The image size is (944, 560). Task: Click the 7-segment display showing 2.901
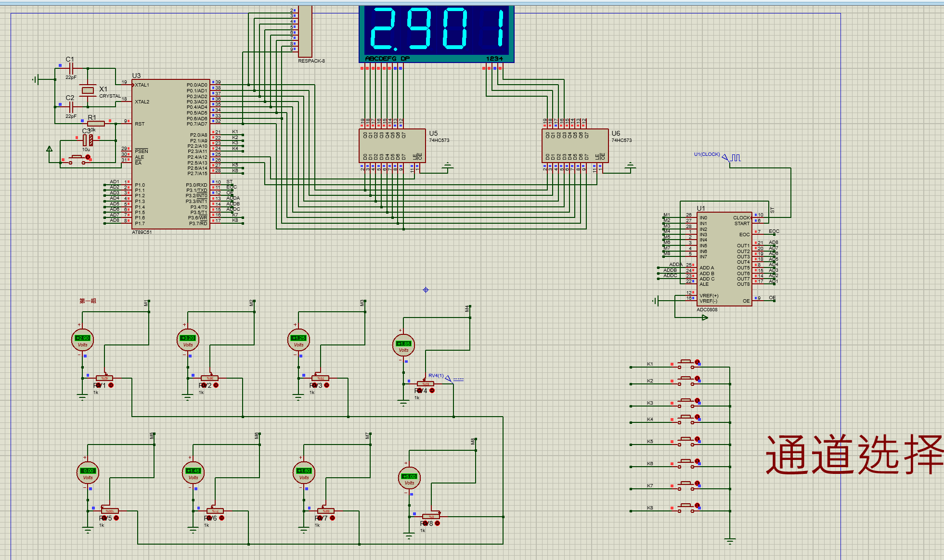436,31
